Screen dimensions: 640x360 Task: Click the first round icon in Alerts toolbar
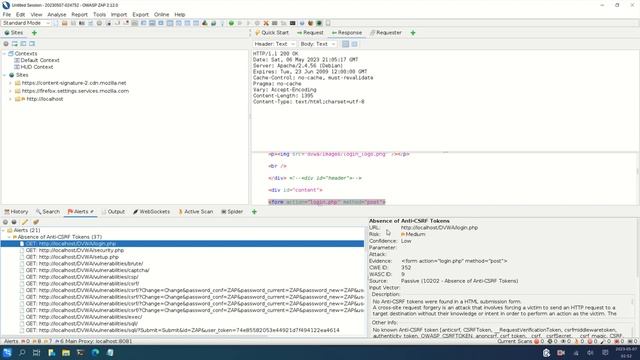point(5,222)
